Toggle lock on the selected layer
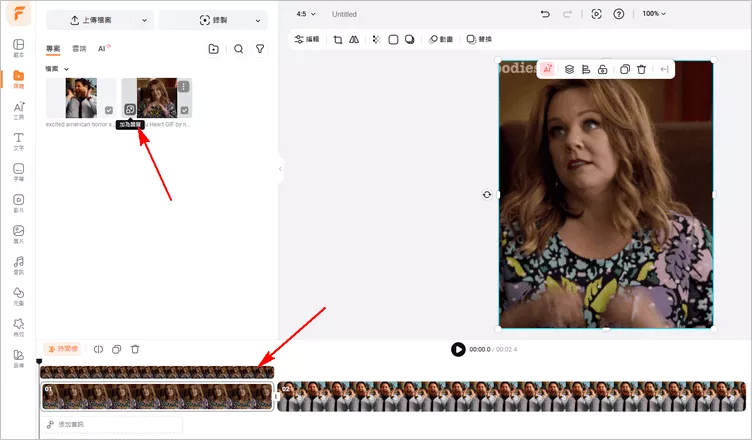 click(602, 70)
